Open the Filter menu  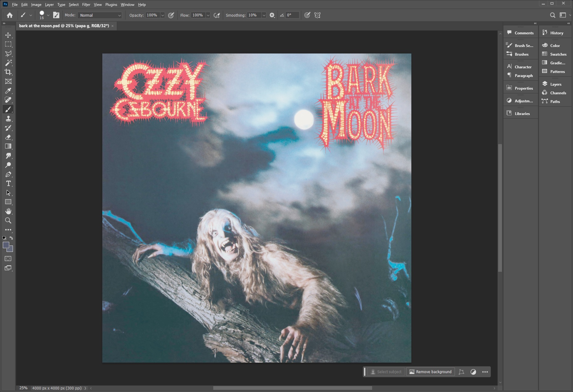tap(86, 5)
